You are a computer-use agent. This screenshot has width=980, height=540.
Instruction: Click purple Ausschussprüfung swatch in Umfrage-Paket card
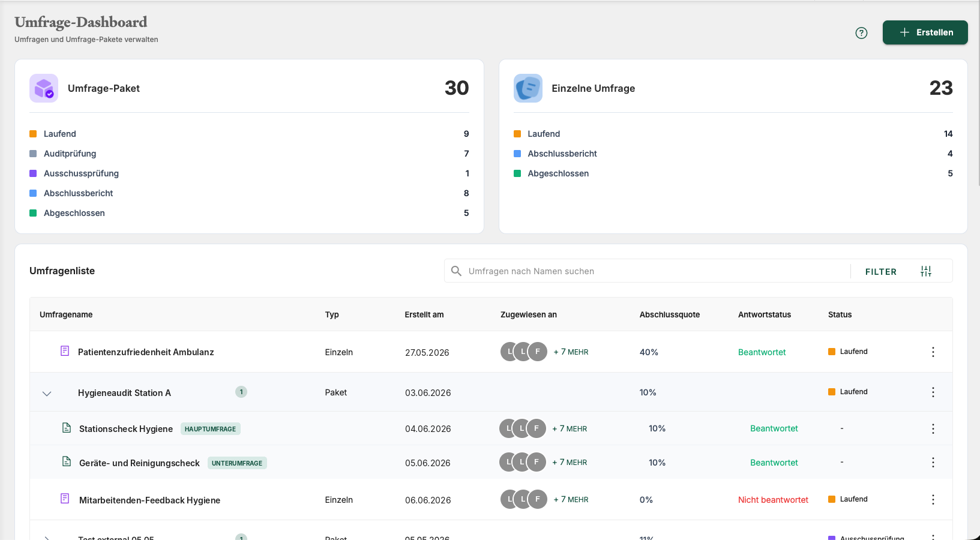tap(33, 173)
